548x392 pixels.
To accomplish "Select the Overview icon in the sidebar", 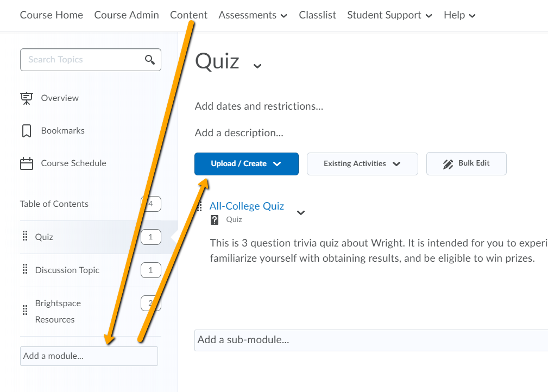I will [x=26, y=98].
